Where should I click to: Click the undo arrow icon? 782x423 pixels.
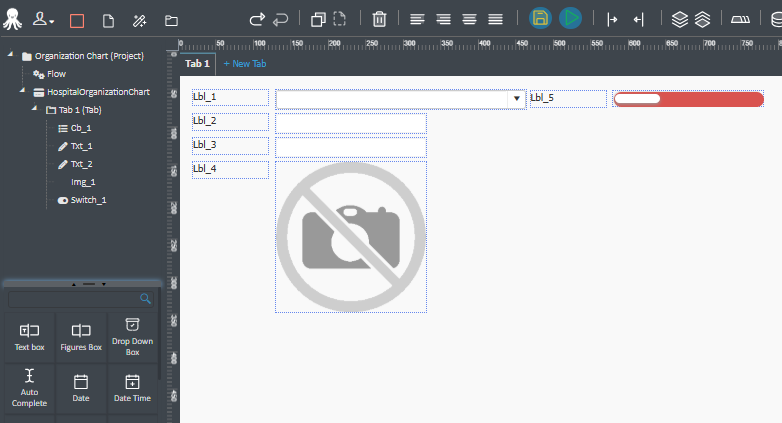tap(281, 20)
